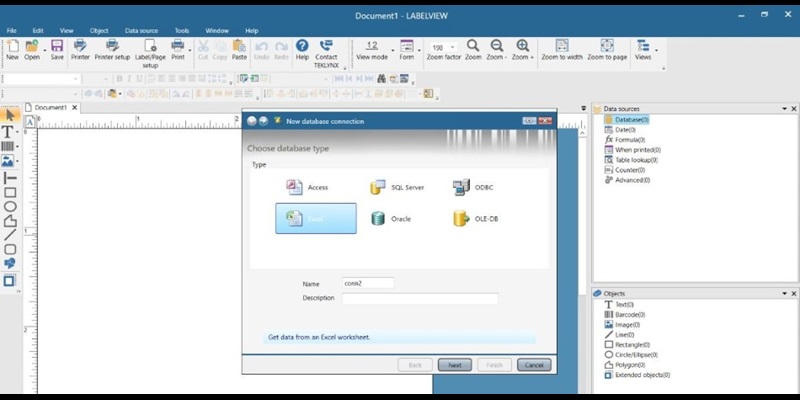
Task: Open the Printer selection tool
Action: (80, 49)
